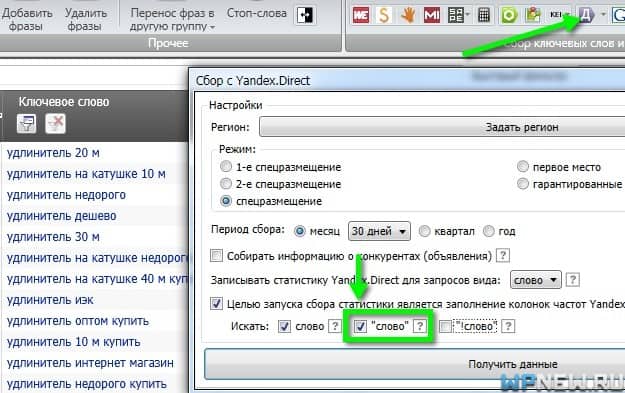
Task: Select the спецразмещение radio button
Action: tap(226, 200)
